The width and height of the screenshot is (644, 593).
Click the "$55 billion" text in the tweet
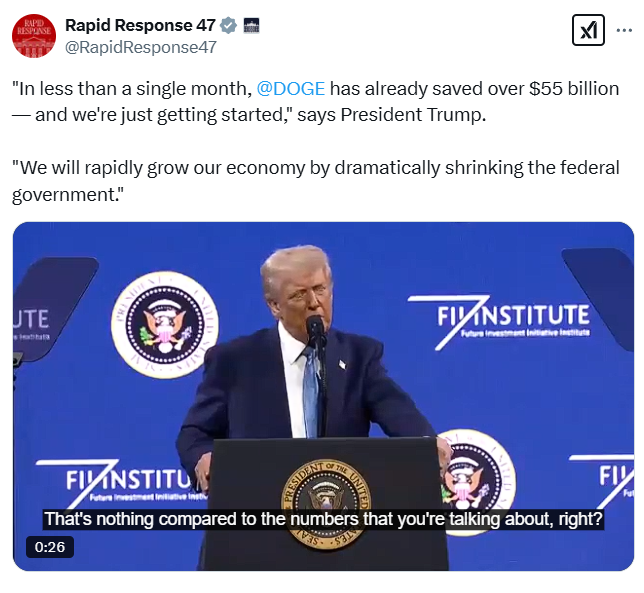point(574,89)
